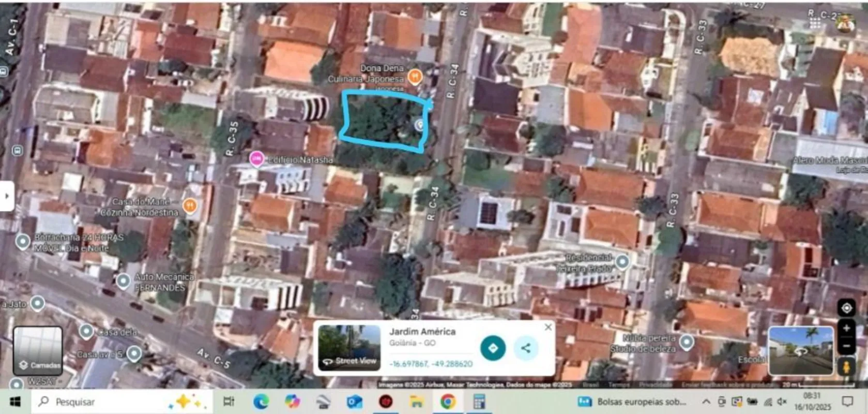Click the Dona Dena restaurant map pin
868x414 pixels.
415,77
